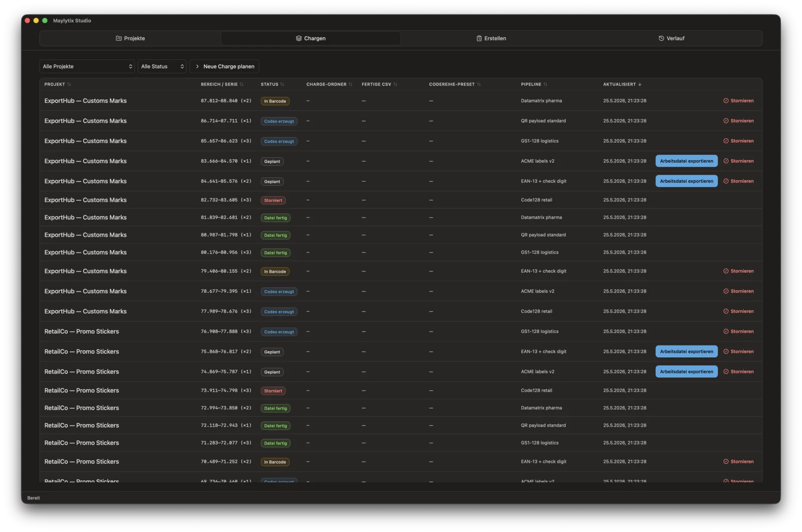The width and height of the screenshot is (802, 532).
Task: Select Storniert badge in row 82.732–83.605
Action: pos(273,200)
